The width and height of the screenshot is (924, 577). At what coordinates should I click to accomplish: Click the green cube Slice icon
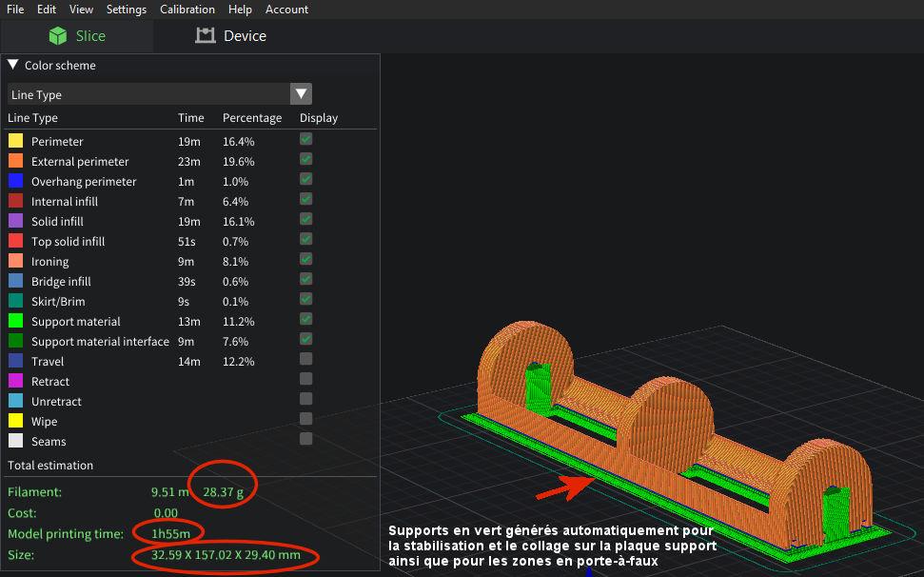[59, 36]
